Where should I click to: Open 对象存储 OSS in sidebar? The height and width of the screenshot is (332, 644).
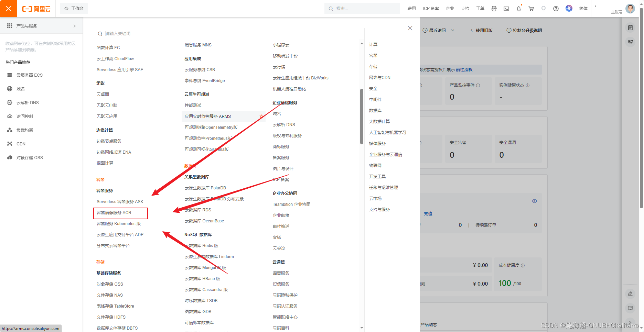coord(30,157)
